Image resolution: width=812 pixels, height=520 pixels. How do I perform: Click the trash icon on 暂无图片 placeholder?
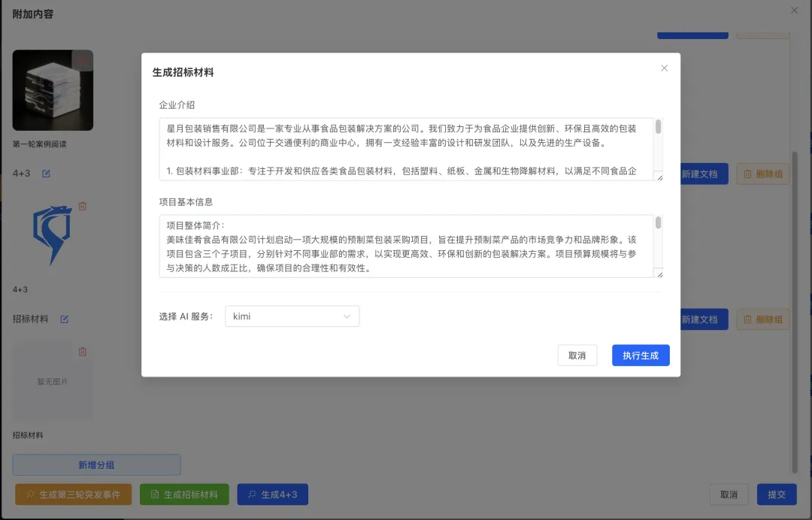[x=83, y=352]
